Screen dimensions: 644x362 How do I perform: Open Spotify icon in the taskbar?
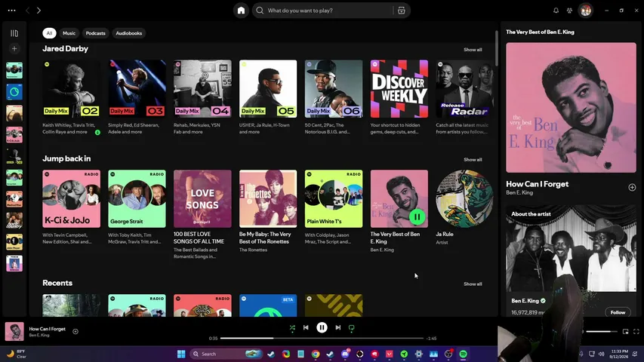click(463, 354)
